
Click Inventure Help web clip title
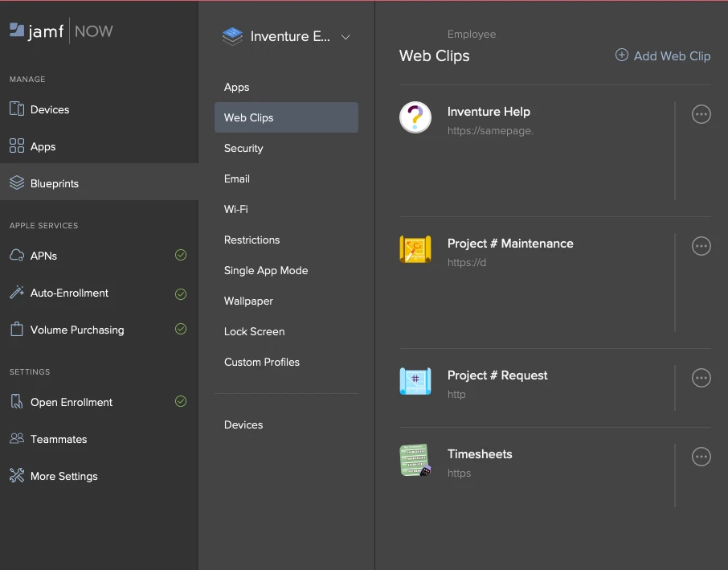coord(489,112)
